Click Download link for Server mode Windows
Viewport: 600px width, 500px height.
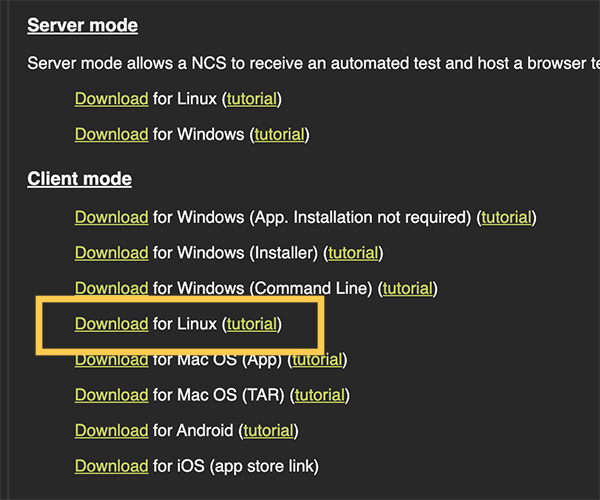click(111, 135)
